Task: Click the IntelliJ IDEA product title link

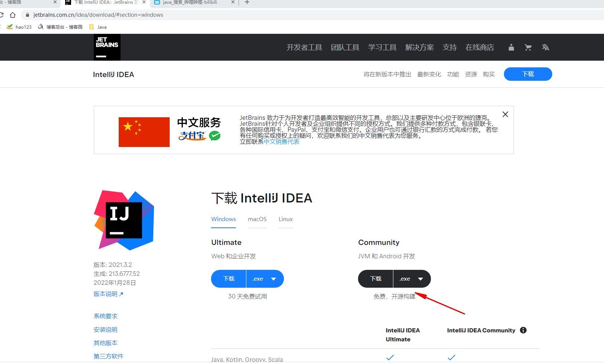Action: click(x=114, y=74)
